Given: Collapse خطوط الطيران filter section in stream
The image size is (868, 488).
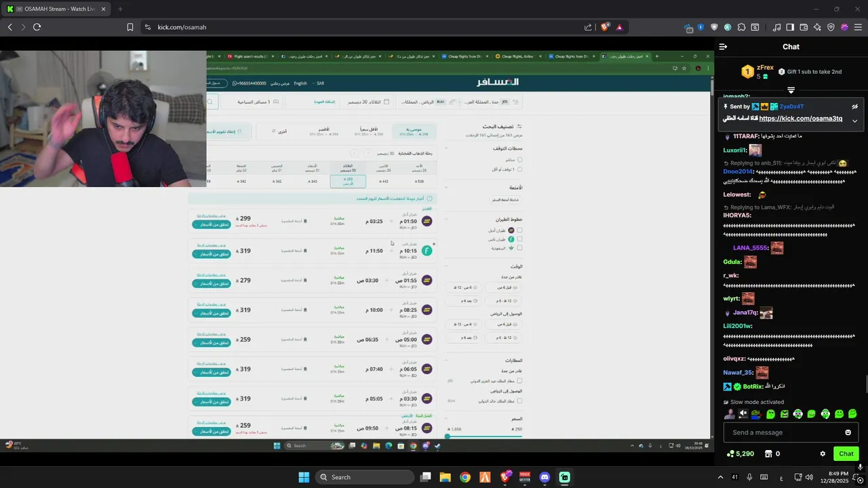Looking at the screenshot, I should click(446, 219).
